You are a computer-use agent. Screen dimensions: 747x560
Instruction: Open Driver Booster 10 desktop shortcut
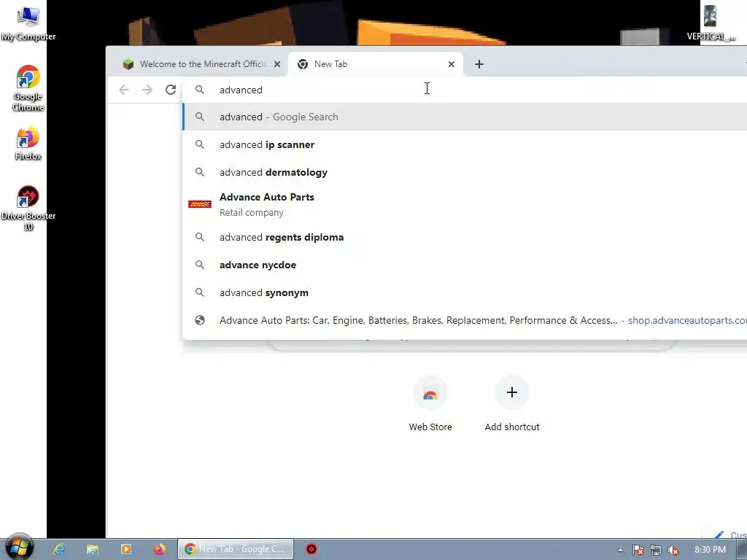coord(28,208)
